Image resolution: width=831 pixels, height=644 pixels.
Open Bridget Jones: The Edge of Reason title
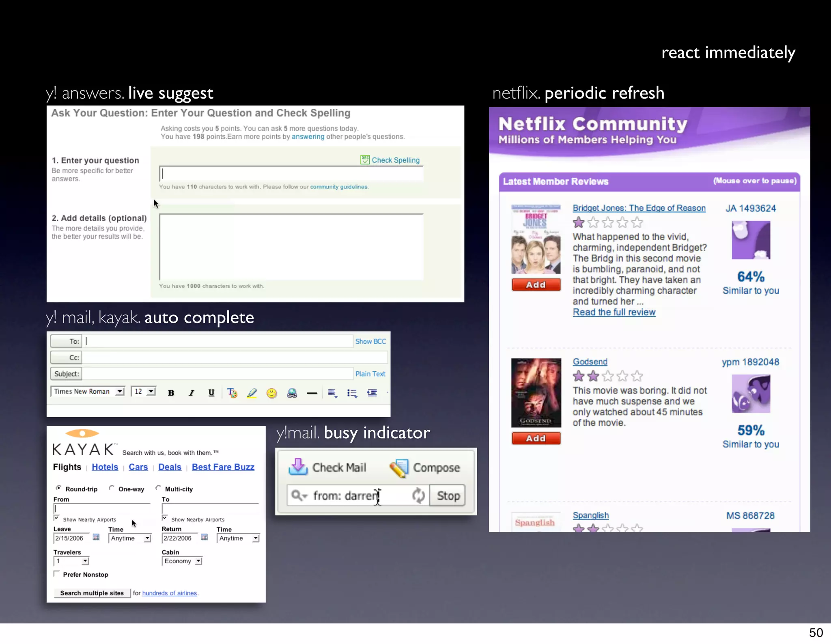[x=639, y=208]
